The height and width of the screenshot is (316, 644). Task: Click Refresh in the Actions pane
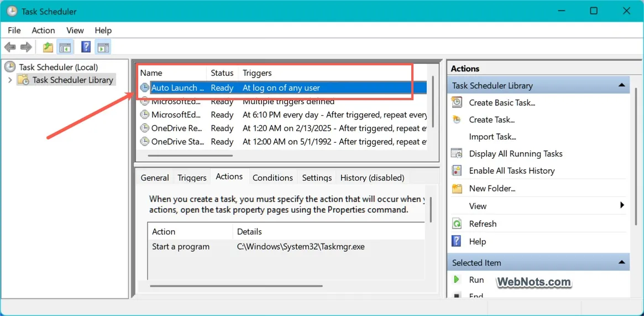pos(483,224)
